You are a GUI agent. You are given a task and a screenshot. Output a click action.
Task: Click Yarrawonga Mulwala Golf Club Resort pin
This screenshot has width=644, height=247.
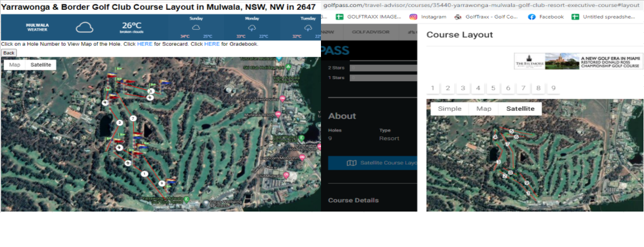(x=187, y=199)
